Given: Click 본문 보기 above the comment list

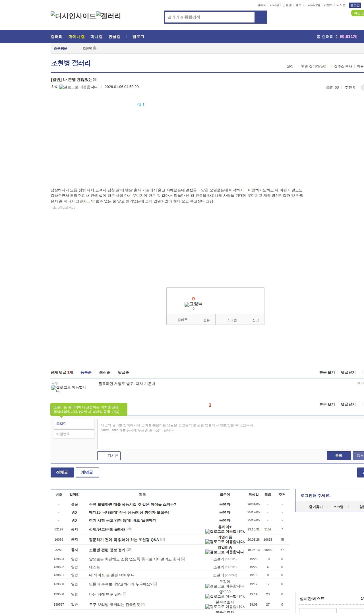Looking at the screenshot, I should (327, 372).
